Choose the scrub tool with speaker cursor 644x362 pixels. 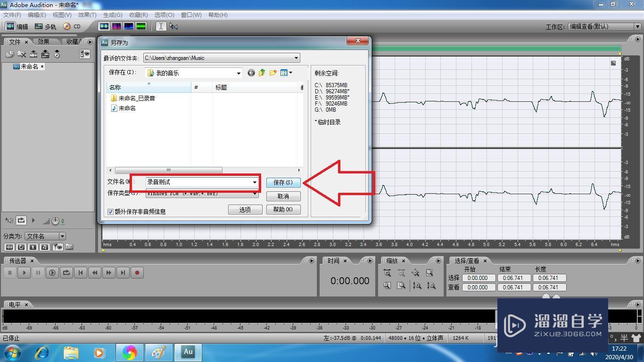(x=173, y=26)
